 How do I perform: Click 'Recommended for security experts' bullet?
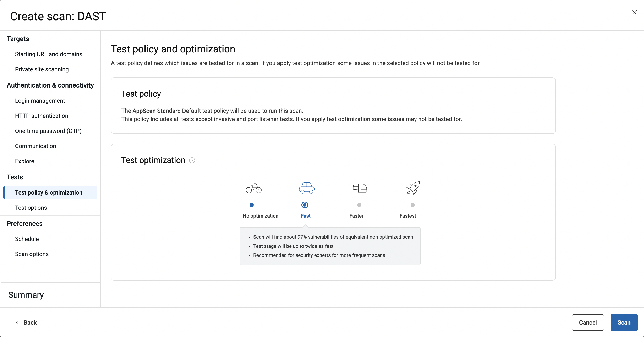pyautogui.click(x=319, y=255)
